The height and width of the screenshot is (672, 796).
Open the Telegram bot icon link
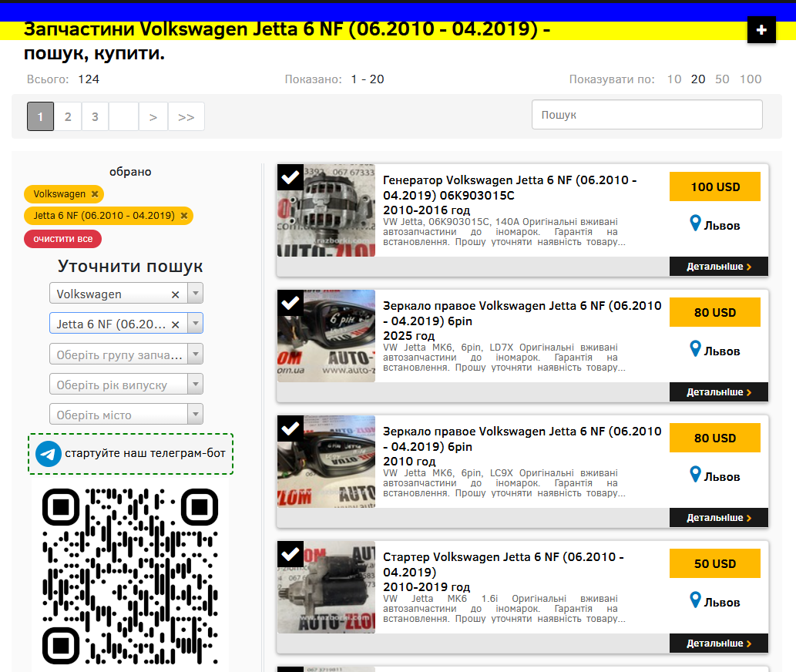point(49,453)
